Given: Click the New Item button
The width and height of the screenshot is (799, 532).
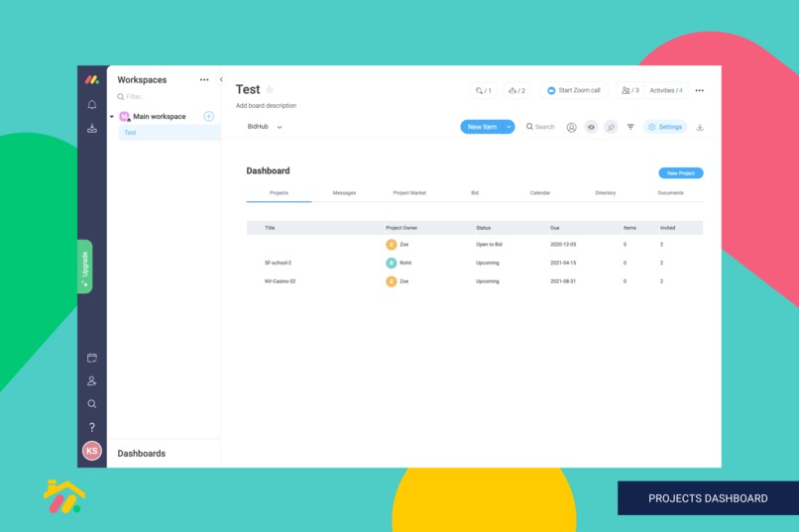Looking at the screenshot, I should tap(482, 127).
